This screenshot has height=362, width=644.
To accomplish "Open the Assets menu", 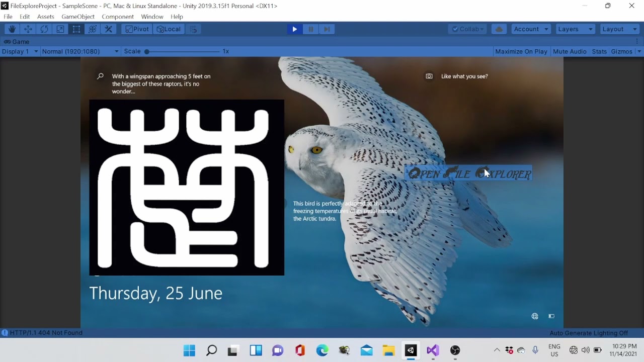I will click(46, 17).
